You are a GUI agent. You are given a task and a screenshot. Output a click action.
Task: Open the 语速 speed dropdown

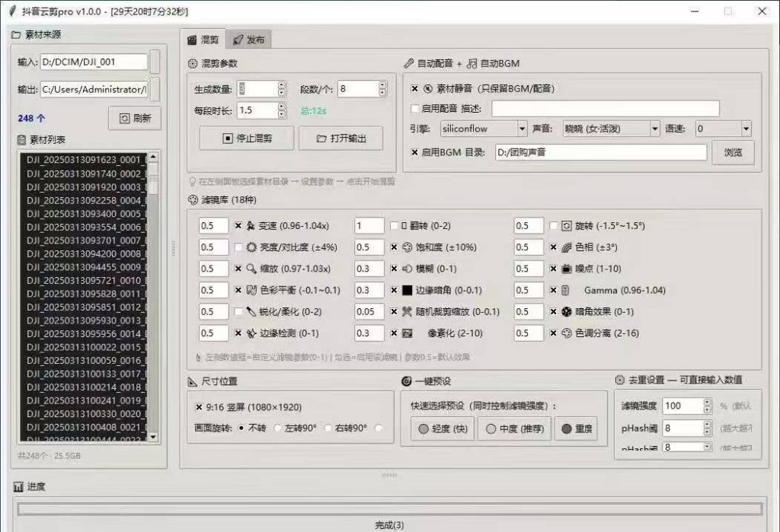pyautogui.click(x=723, y=129)
